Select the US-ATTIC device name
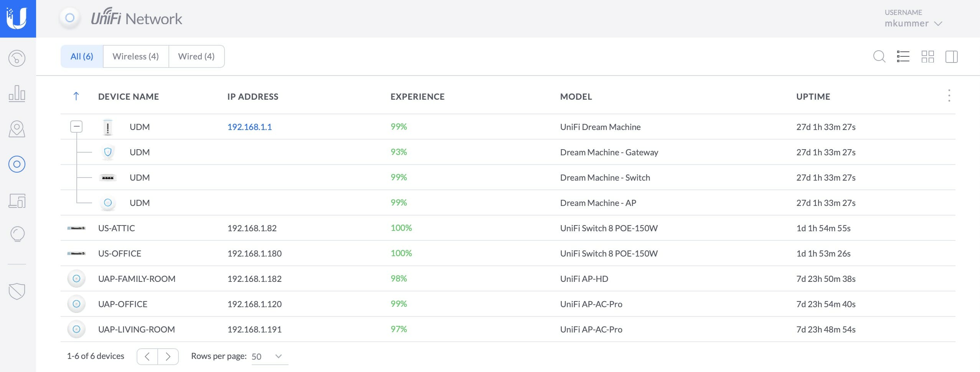The width and height of the screenshot is (980, 372). point(117,228)
